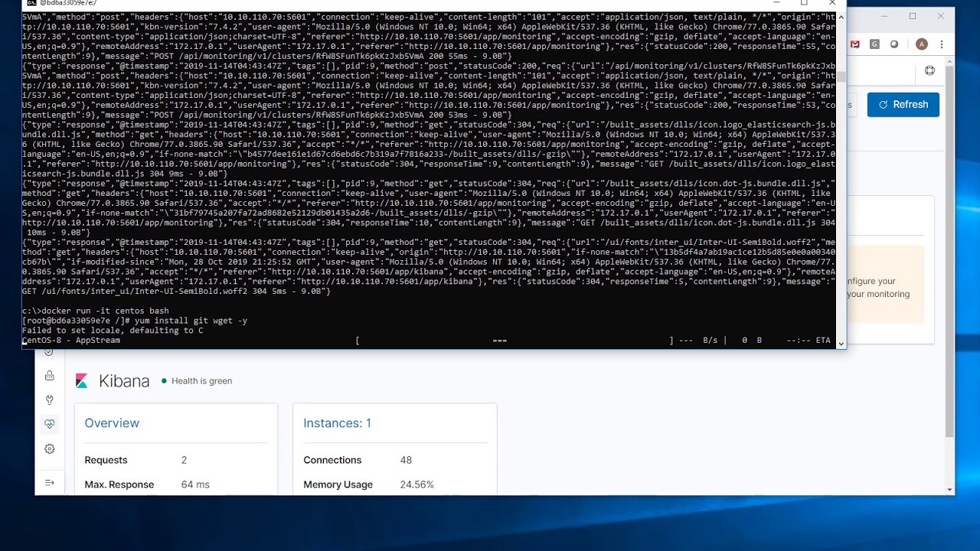The width and height of the screenshot is (980, 551).
Task: Click the gray G extension icon in Chrome
Action: (x=874, y=44)
